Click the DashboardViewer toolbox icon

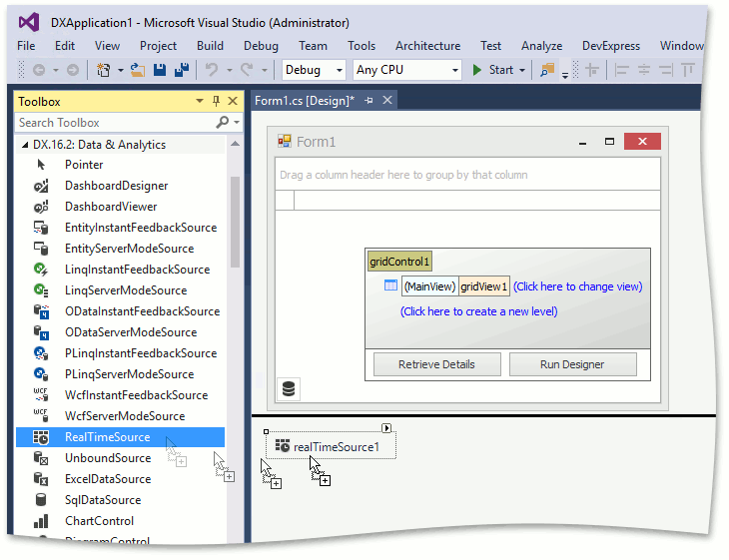tap(41, 207)
